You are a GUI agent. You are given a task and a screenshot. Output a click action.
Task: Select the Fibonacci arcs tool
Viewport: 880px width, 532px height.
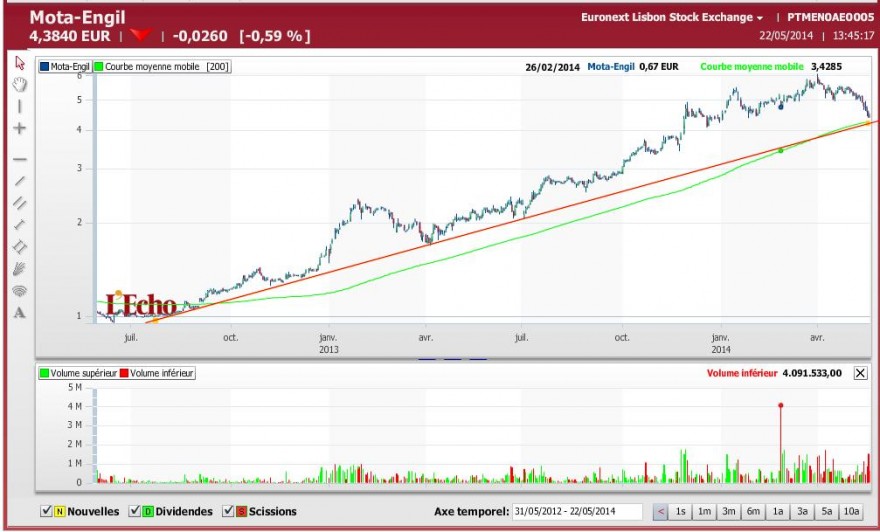click(x=20, y=291)
